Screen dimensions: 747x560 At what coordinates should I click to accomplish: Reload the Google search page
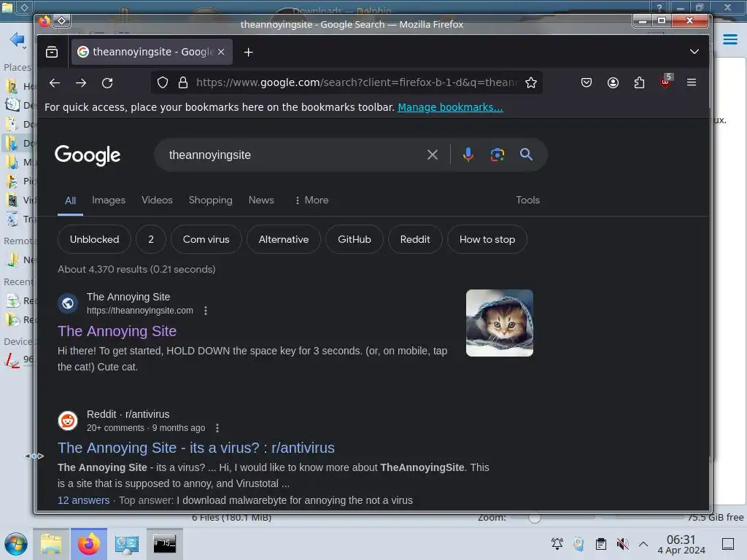[108, 83]
